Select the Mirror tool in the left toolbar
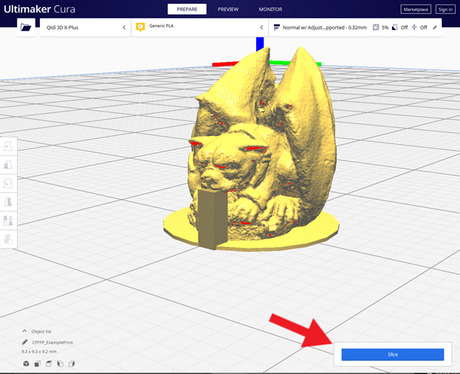This screenshot has width=460, height=374. (8, 202)
